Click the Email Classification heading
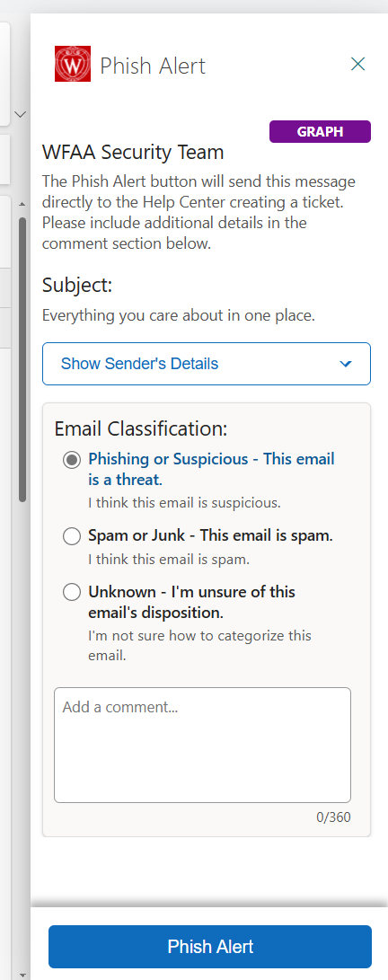Viewport: 388px width, 980px height. coord(141,428)
